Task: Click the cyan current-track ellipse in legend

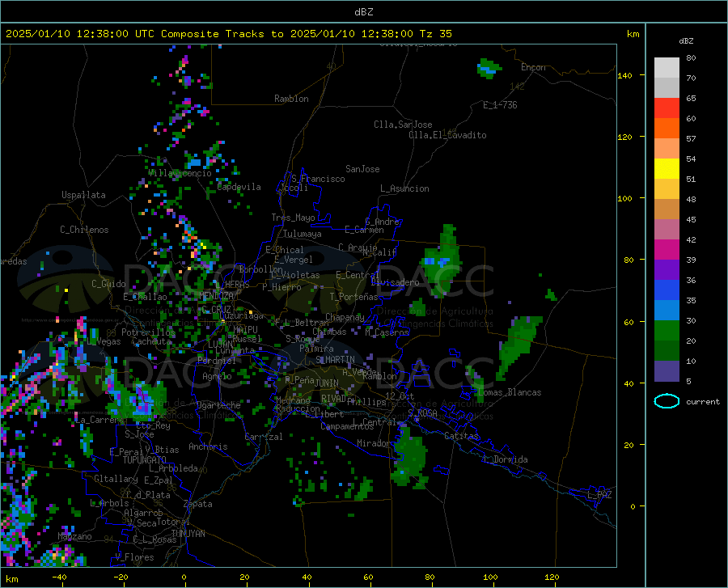Action: pos(667,401)
